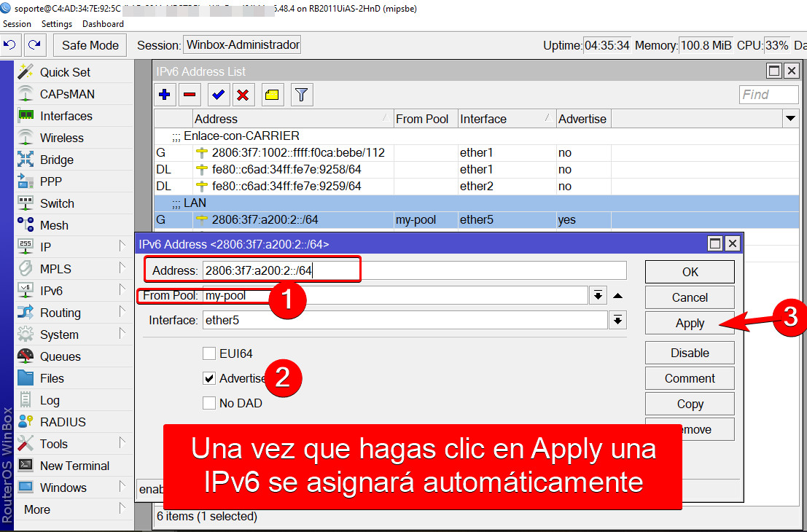Viewport: 807px width, 532px height.
Task: Click inside the Find search field
Action: pyautogui.click(x=768, y=94)
